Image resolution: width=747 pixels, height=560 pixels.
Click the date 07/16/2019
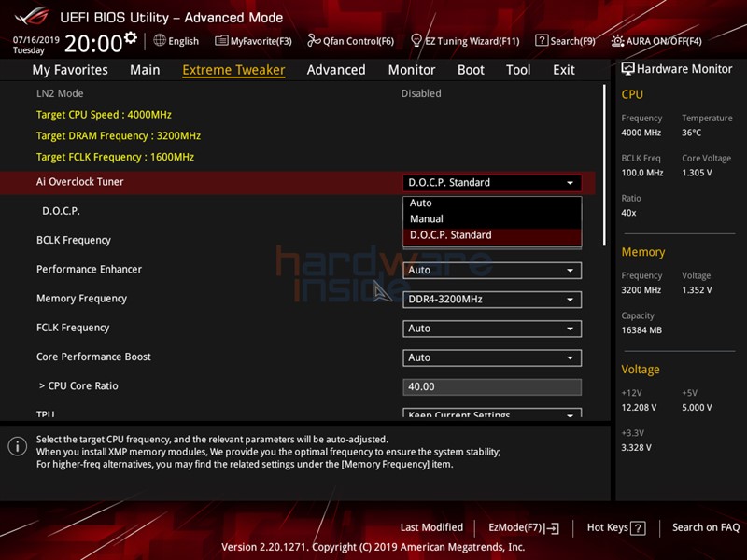click(36, 40)
